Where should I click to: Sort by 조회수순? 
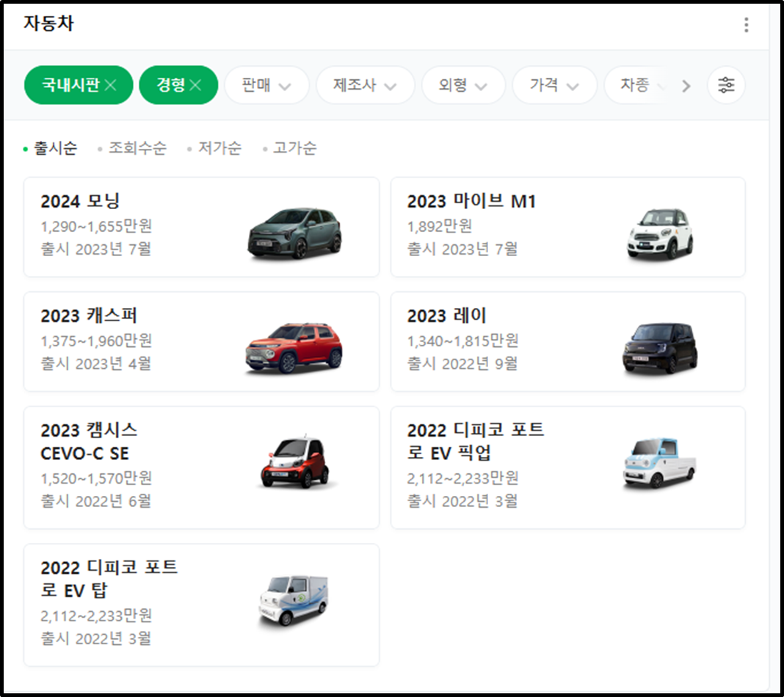(x=137, y=148)
